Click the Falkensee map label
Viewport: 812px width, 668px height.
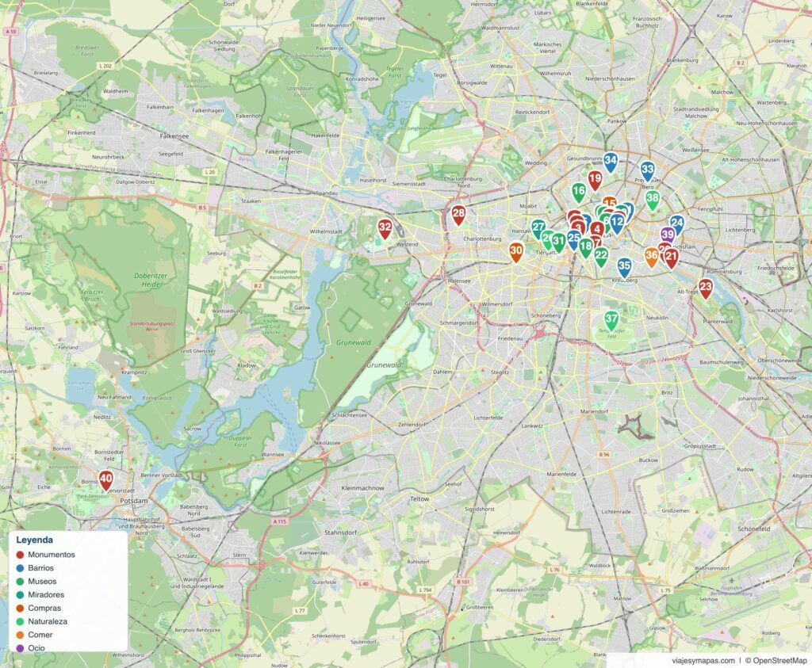click(x=174, y=136)
